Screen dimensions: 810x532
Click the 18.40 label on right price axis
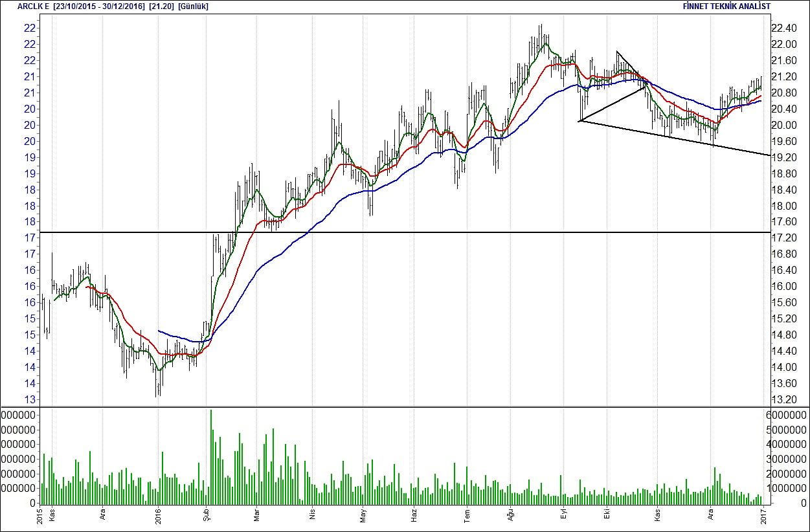point(784,190)
